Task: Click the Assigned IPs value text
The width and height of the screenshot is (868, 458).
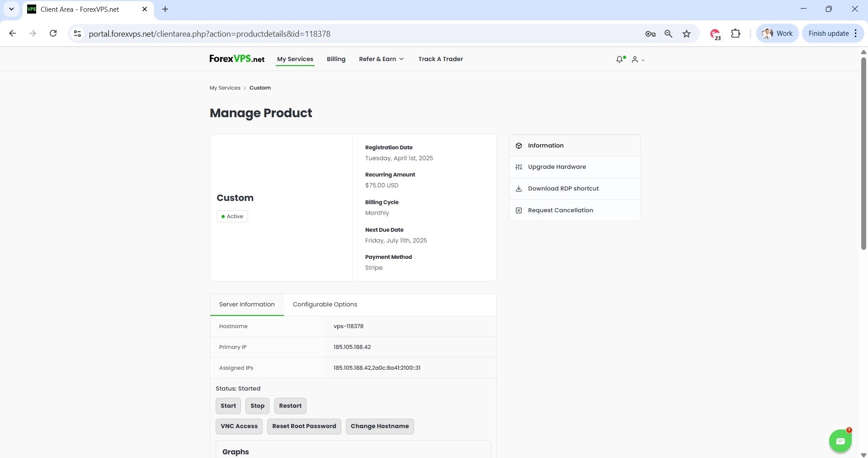Action: pyautogui.click(x=377, y=368)
